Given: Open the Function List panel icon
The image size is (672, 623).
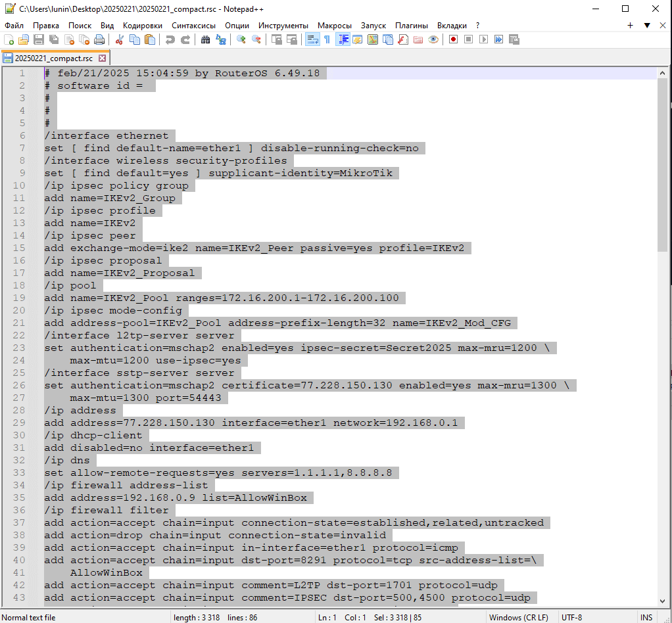Looking at the screenshot, I should pos(403,40).
